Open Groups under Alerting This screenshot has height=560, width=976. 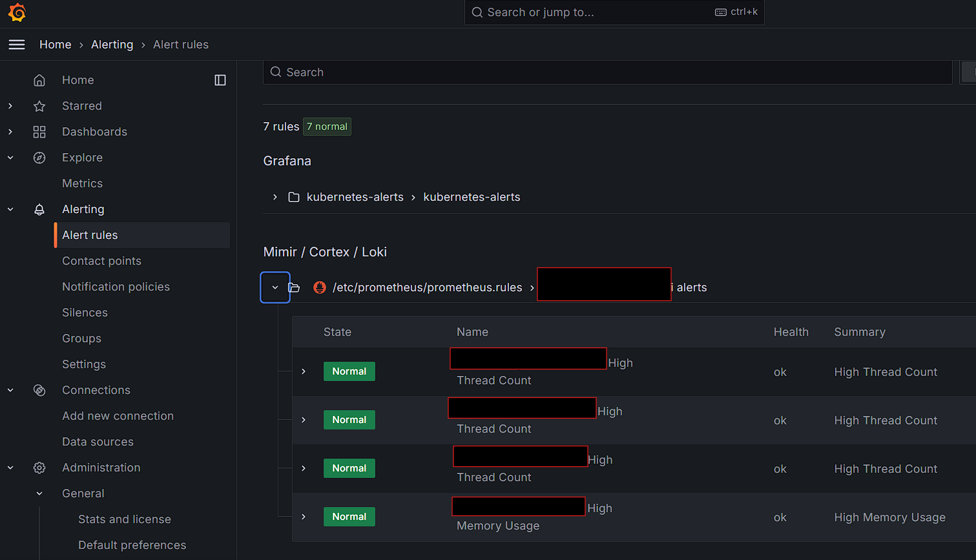pyautogui.click(x=81, y=338)
